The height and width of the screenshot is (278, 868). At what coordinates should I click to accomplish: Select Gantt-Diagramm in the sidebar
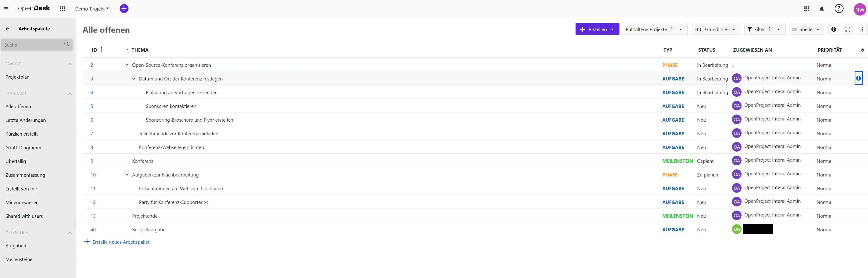[x=23, y=148]
